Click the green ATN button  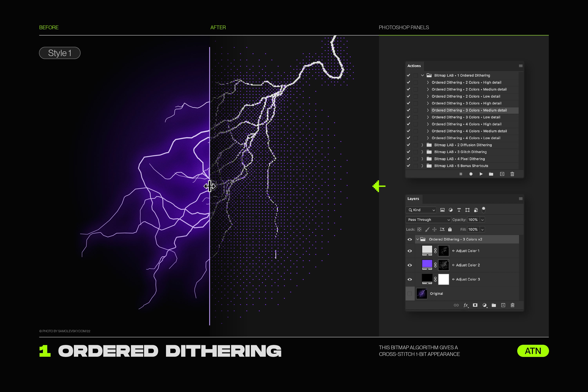[533, 351]
